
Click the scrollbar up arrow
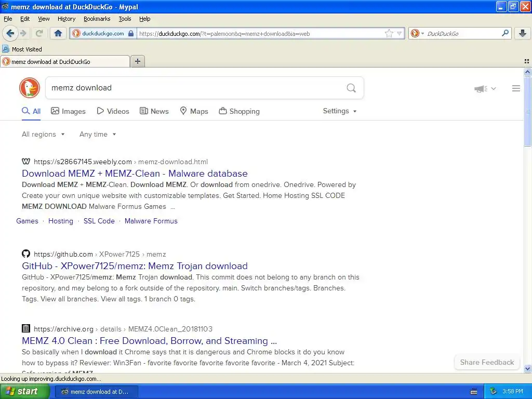pos(527,72)
